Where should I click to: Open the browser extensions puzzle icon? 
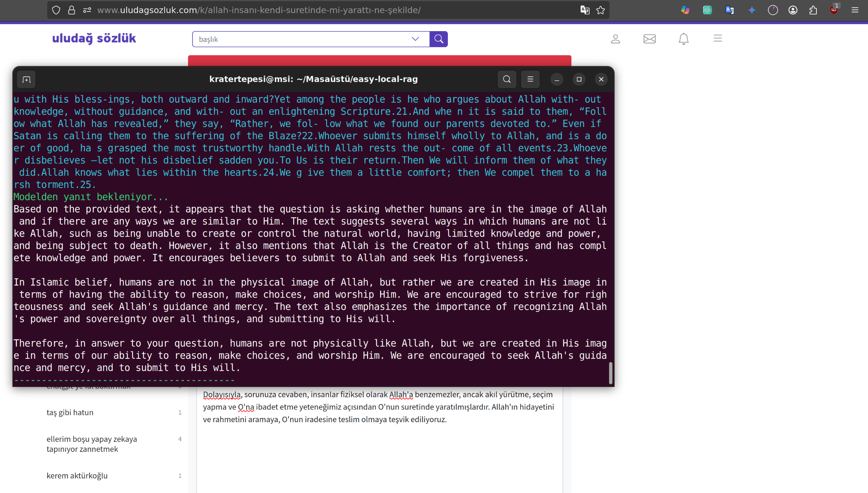coord(813,10)
